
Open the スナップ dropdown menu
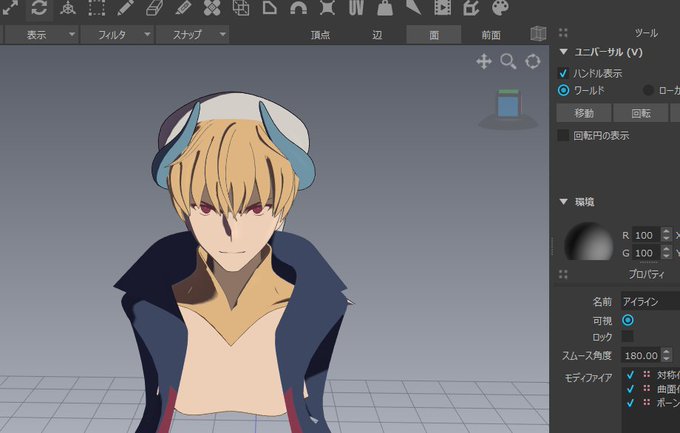pyautogui.click(x=192, y=35)
